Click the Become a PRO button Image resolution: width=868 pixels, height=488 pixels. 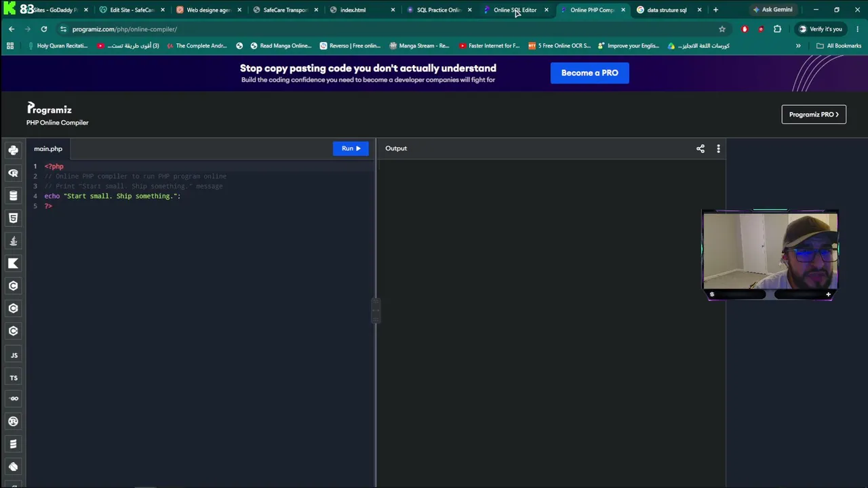(x=589, y=73)
